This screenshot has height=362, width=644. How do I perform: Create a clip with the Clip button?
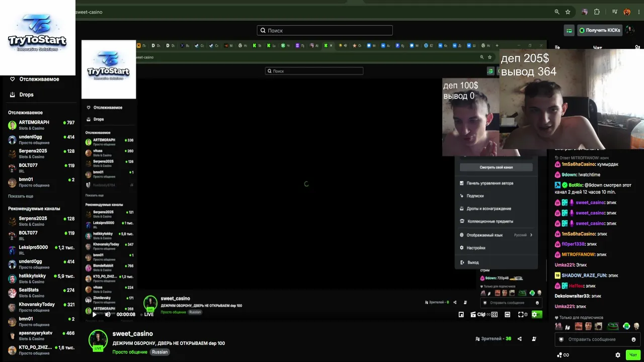[x=478, y=315]
